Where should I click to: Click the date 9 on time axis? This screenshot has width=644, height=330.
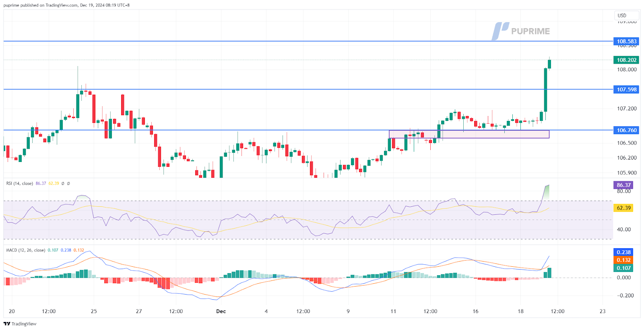(348, 311)
